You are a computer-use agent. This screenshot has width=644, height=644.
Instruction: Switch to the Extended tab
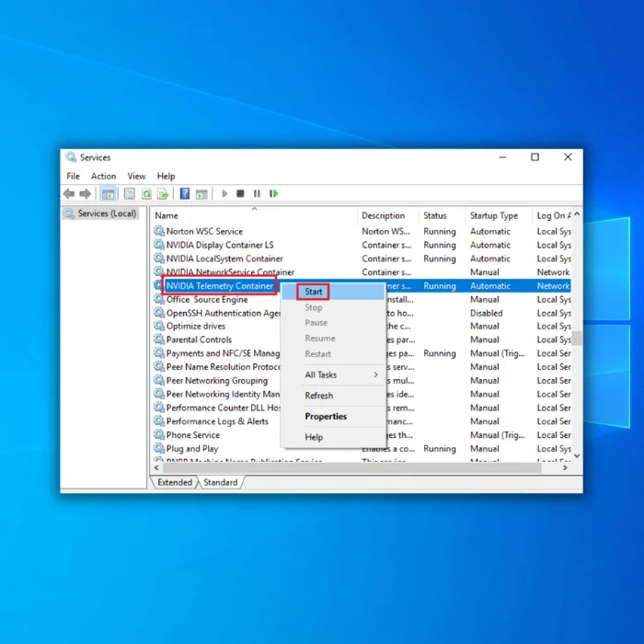pyautogui.click(x=175, y=482)
